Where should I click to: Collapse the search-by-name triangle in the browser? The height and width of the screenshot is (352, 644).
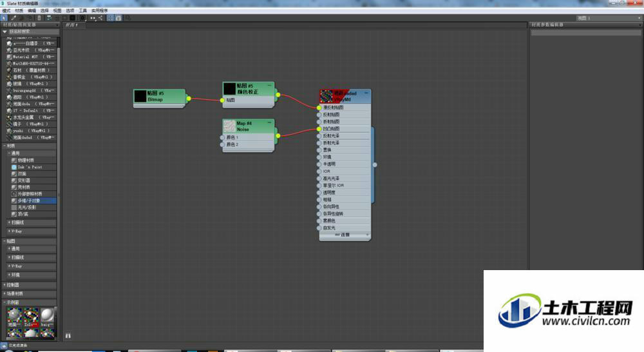5,31
